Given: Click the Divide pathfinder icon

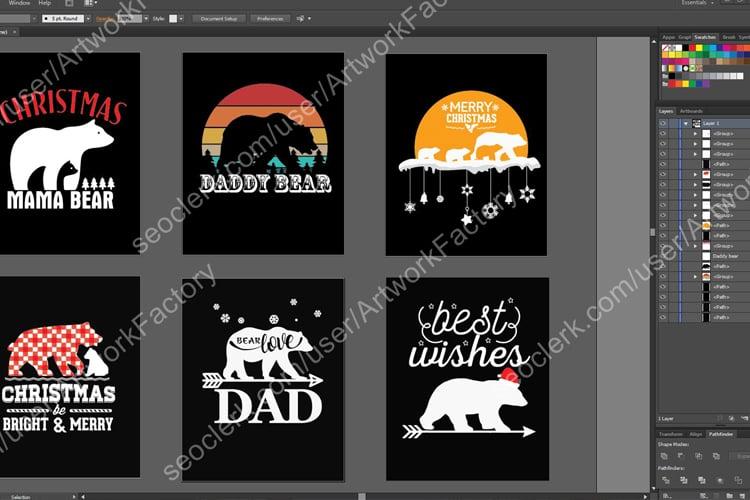Looking at the screenshot, I should tap(665, 480).
